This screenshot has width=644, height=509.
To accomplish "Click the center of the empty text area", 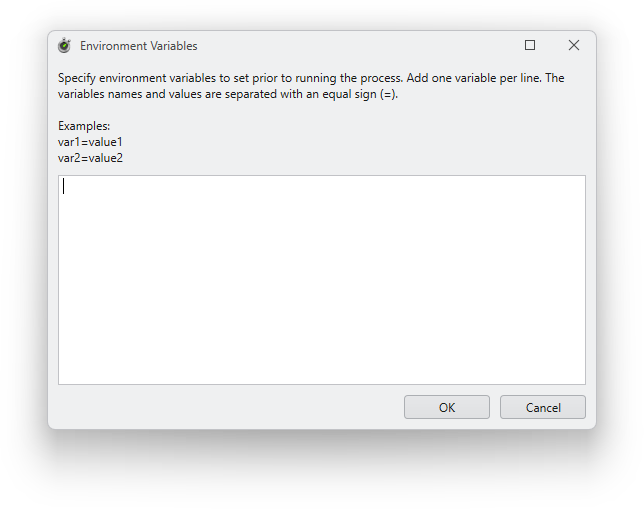I will tap(321, 280).
